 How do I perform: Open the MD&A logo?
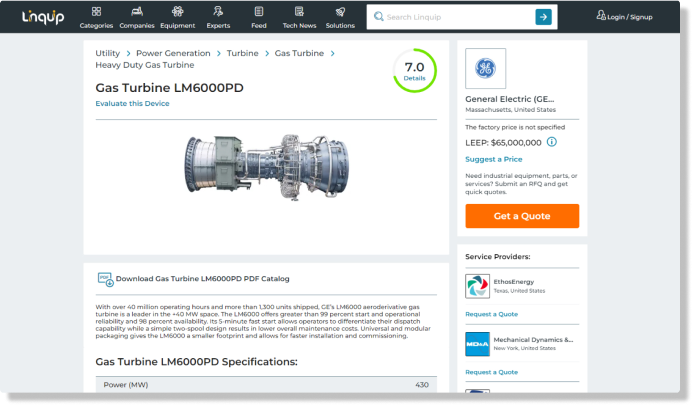478,344
